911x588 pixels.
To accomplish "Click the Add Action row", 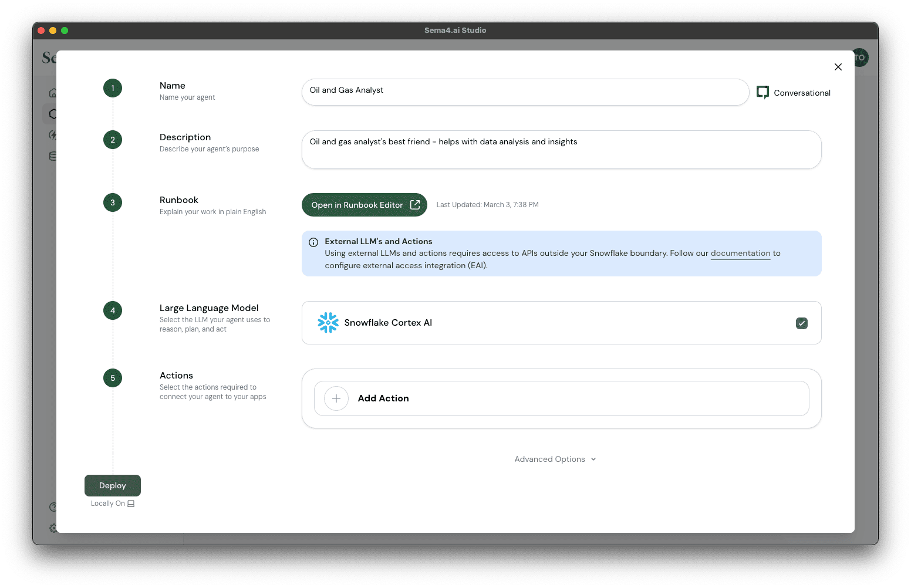I will [561, 398].
